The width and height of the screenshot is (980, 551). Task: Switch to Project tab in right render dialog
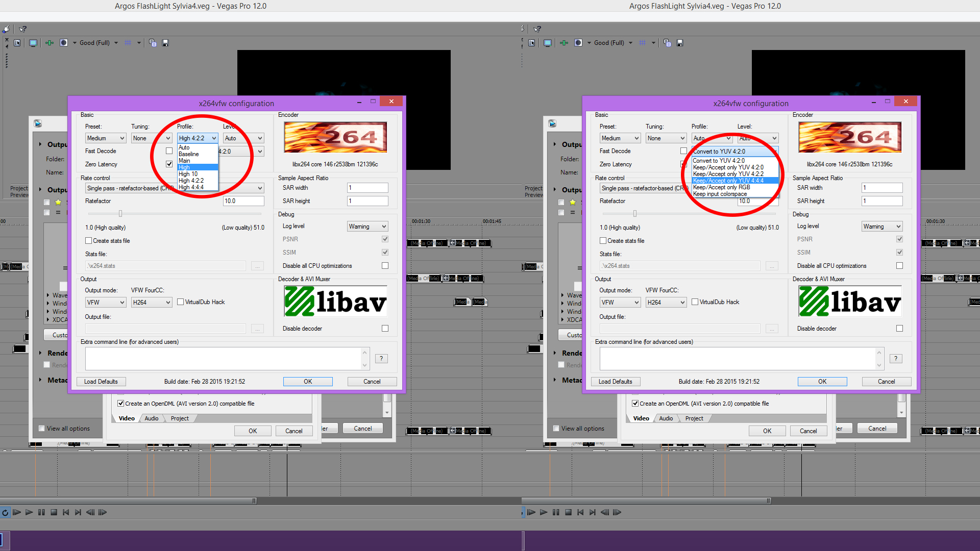pos(694,418)
